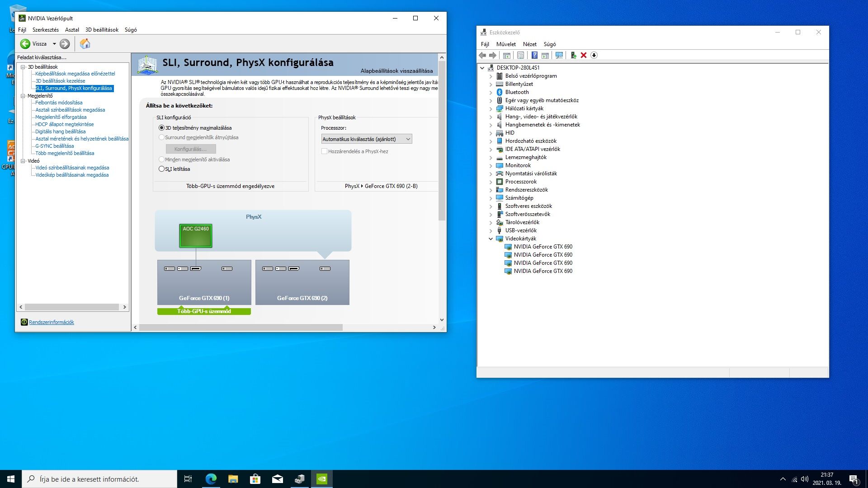Click the Bluetooth device category
This screenshot has width=868, height=488.
[517, 92]
